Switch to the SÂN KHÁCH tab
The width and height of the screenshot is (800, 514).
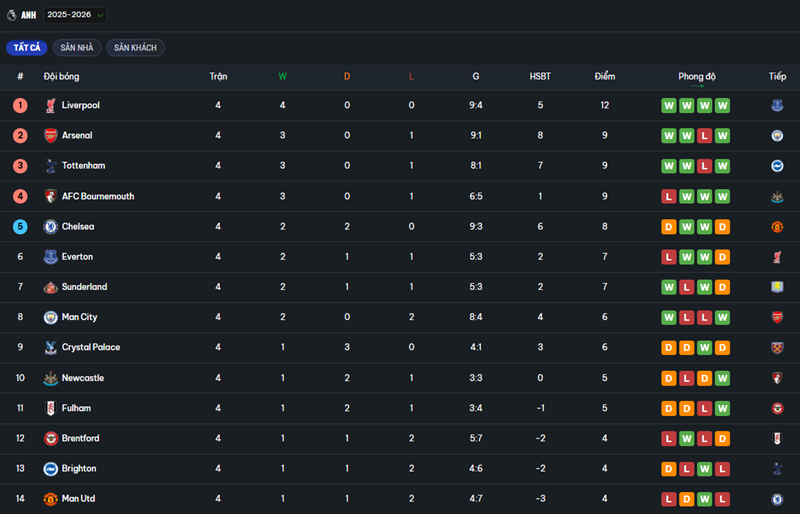pos(135,48)
